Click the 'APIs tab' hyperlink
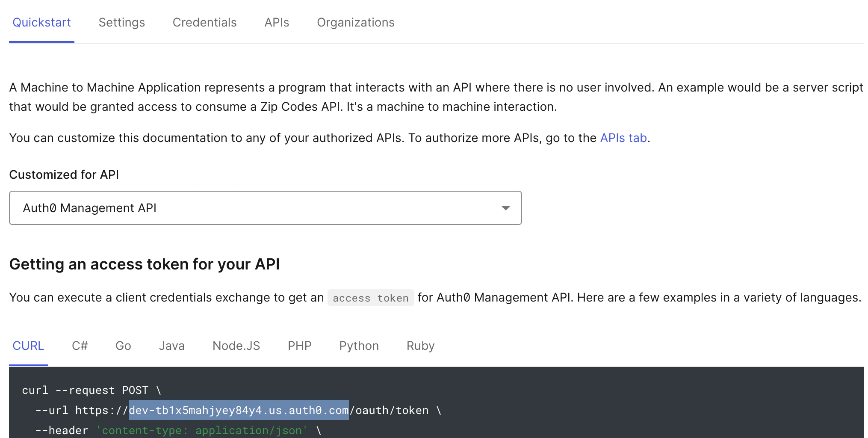 623,138
